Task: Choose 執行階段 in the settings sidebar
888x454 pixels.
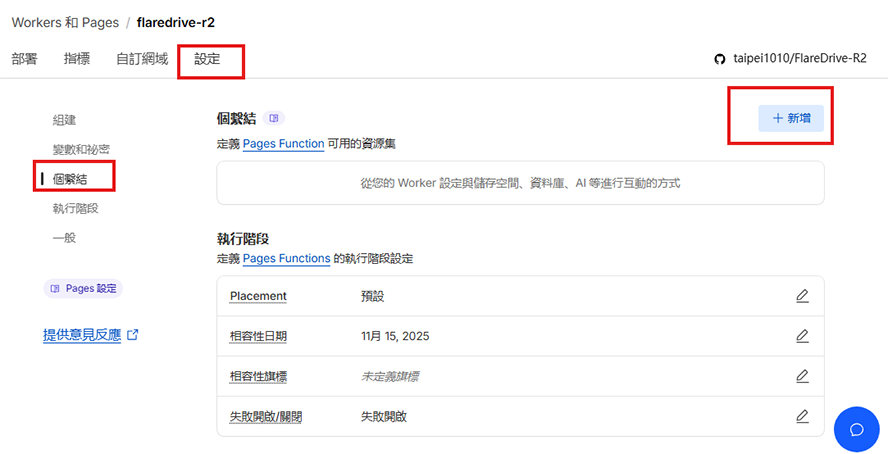Action: [75, 208]
